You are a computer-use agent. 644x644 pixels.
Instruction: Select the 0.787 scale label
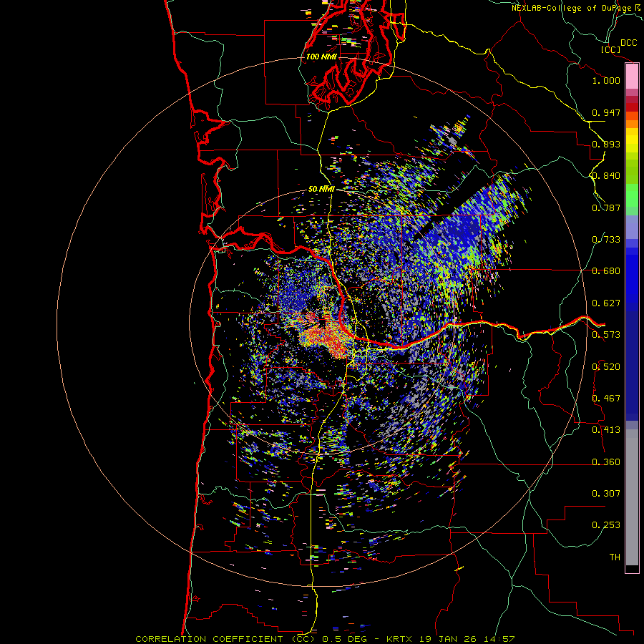[x=606, y=208]
